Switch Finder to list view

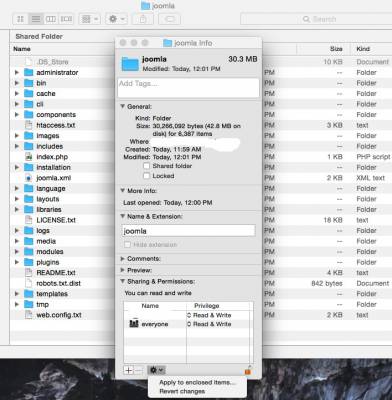tap(36, 19)
